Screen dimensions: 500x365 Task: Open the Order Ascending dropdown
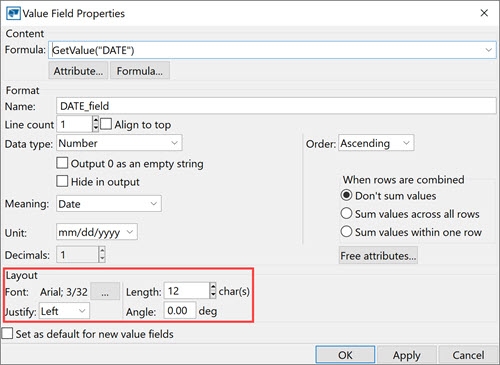pos(376,143)
